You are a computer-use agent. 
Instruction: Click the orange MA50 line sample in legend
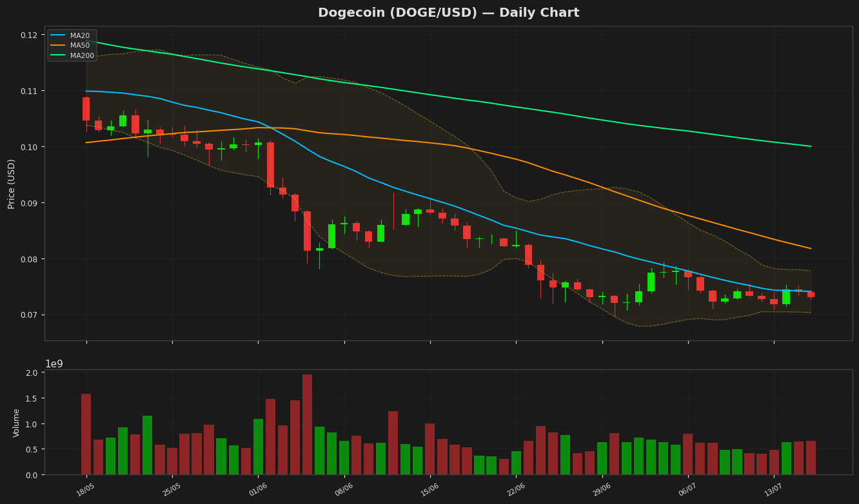click(59, 45)
